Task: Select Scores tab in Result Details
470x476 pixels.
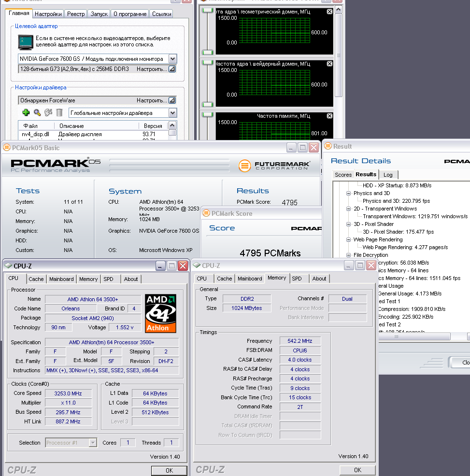Action: coord(343,175)
